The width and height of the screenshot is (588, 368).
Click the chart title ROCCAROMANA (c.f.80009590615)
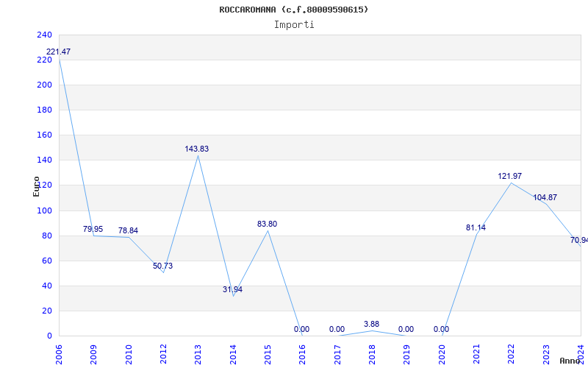[293, 10]
